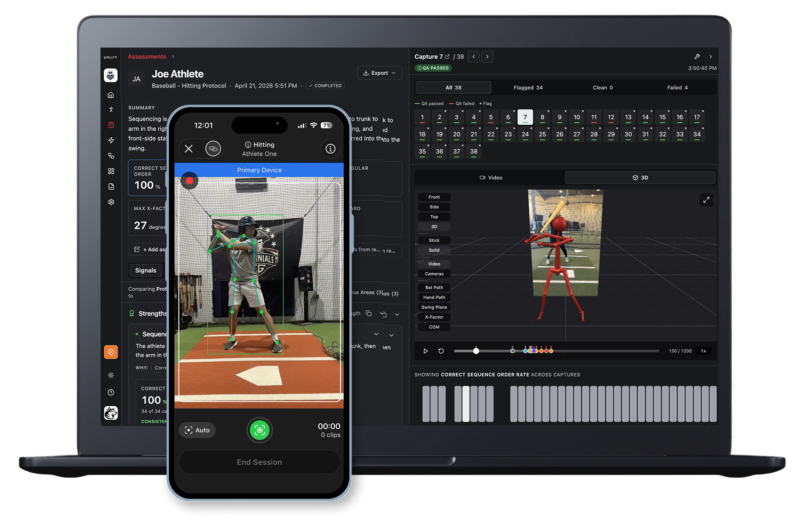This screenshot has width=812, height=527.
Task: Switch to the Flagged 34 tab
Action: click(x=528, y=87)
